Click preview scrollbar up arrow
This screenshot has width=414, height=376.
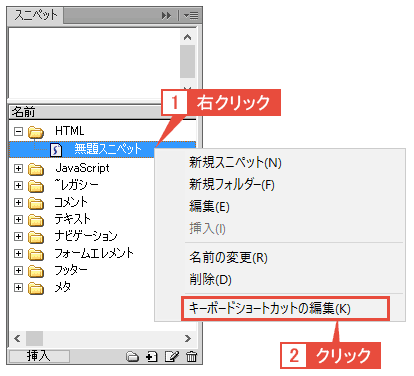(188, 37)
